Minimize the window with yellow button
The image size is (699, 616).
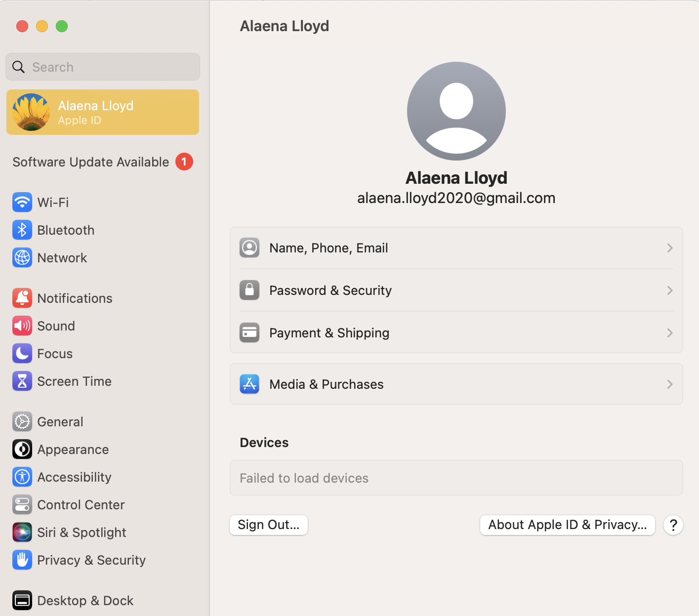[42, 26]
